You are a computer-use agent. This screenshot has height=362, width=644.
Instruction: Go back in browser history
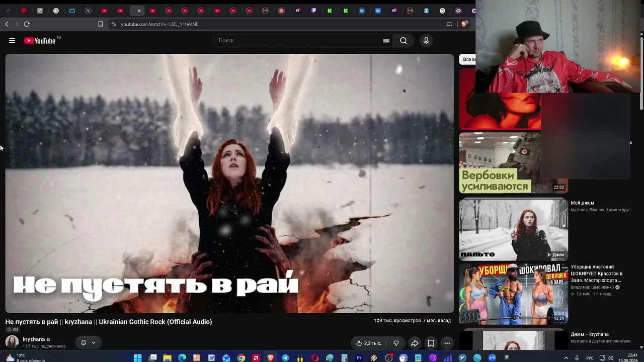[7, 24]
